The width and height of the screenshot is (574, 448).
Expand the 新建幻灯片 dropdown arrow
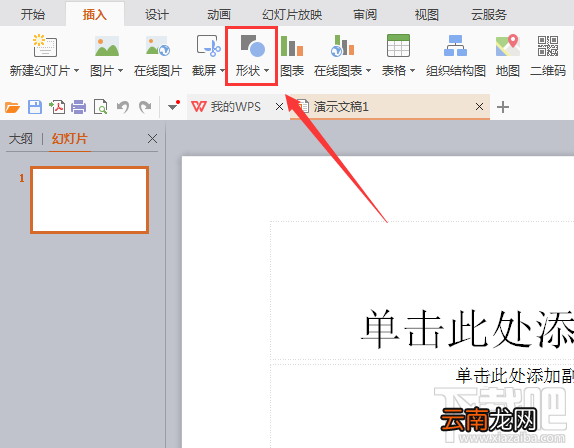click(x=77, y=70)
